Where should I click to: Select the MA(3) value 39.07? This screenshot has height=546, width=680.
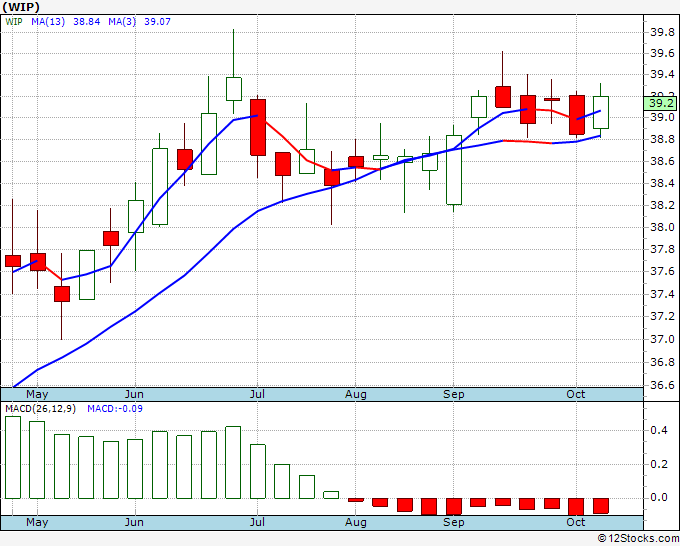point(157,22)
